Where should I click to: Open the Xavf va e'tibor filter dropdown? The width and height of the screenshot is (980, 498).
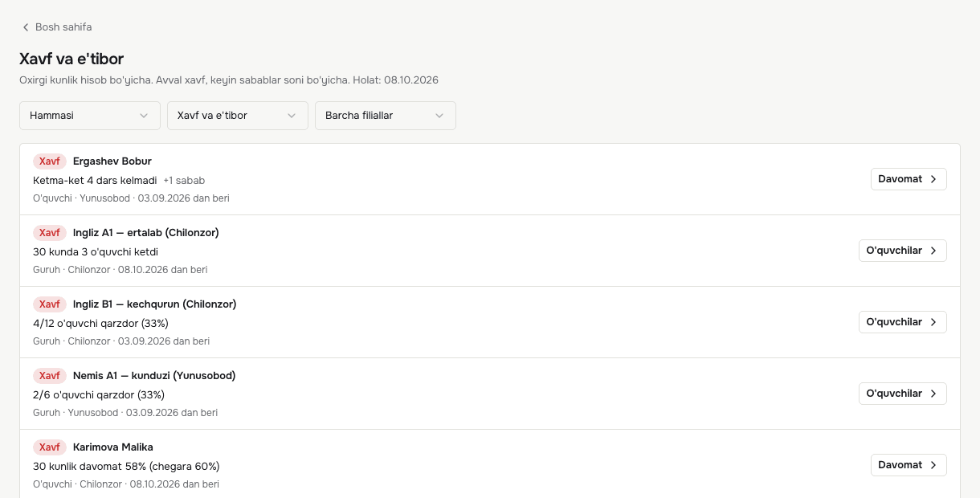coord(238,116)
